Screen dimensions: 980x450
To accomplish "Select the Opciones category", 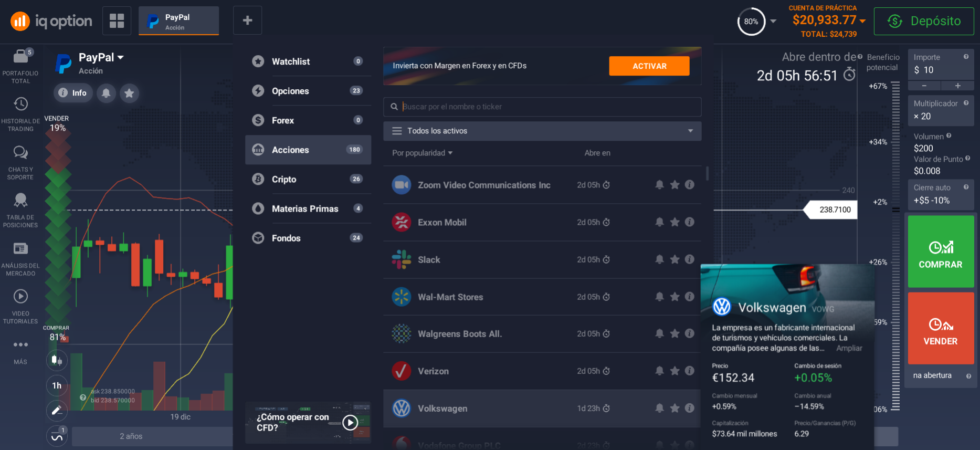I will click(x=308, y=91).
